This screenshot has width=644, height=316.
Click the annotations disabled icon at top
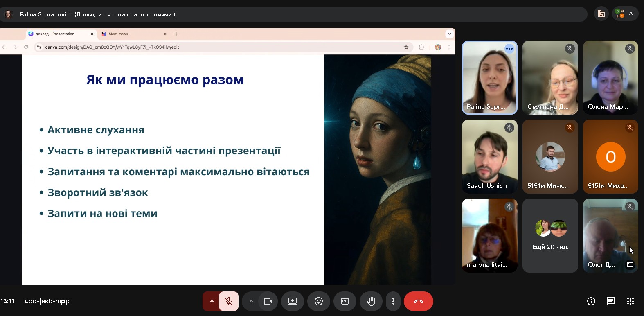(601, 14)
